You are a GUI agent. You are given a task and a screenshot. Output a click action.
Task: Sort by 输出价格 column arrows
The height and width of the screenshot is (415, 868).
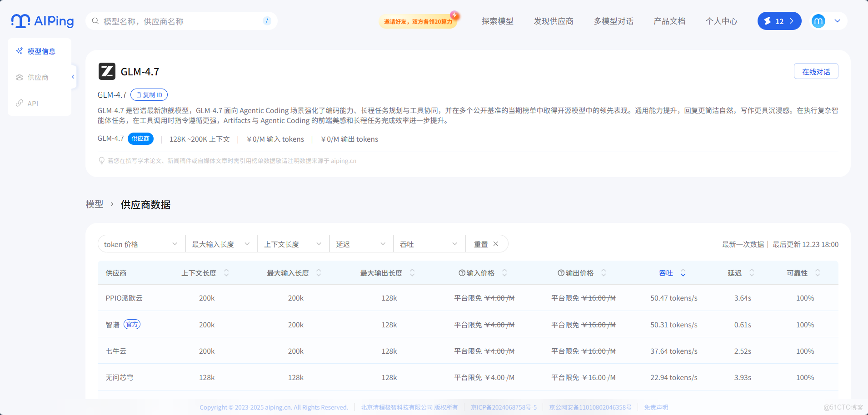tap(604, 273)
